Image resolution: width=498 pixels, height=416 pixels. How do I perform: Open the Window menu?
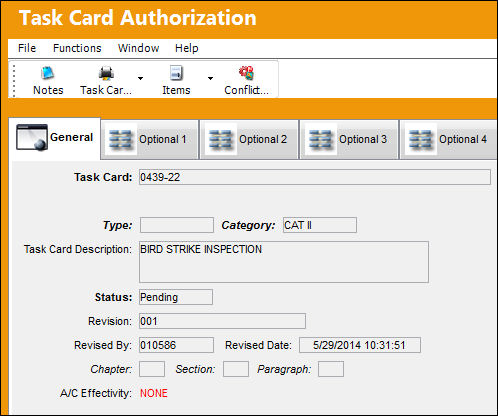[x=138, y=48]
